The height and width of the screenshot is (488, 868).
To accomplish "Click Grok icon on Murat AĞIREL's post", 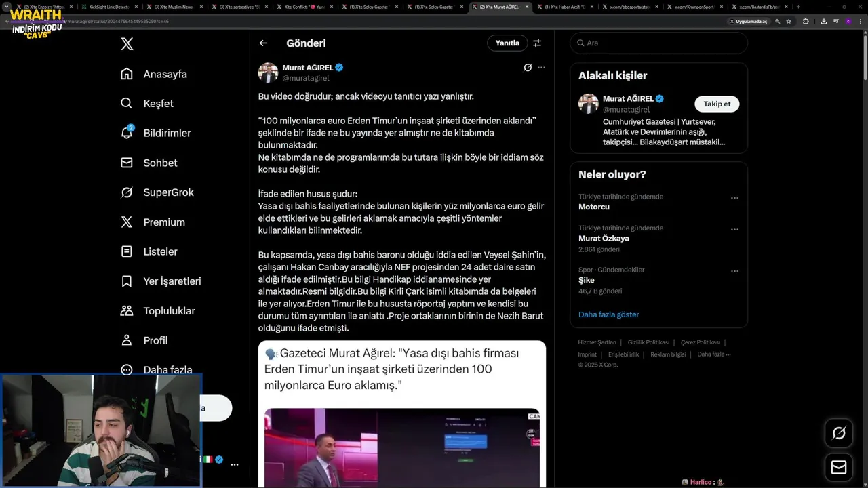I will coord(528,68).
